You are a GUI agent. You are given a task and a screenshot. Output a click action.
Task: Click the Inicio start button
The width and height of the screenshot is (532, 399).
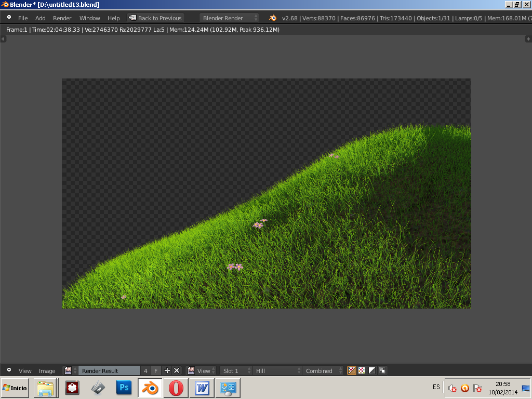16,388
